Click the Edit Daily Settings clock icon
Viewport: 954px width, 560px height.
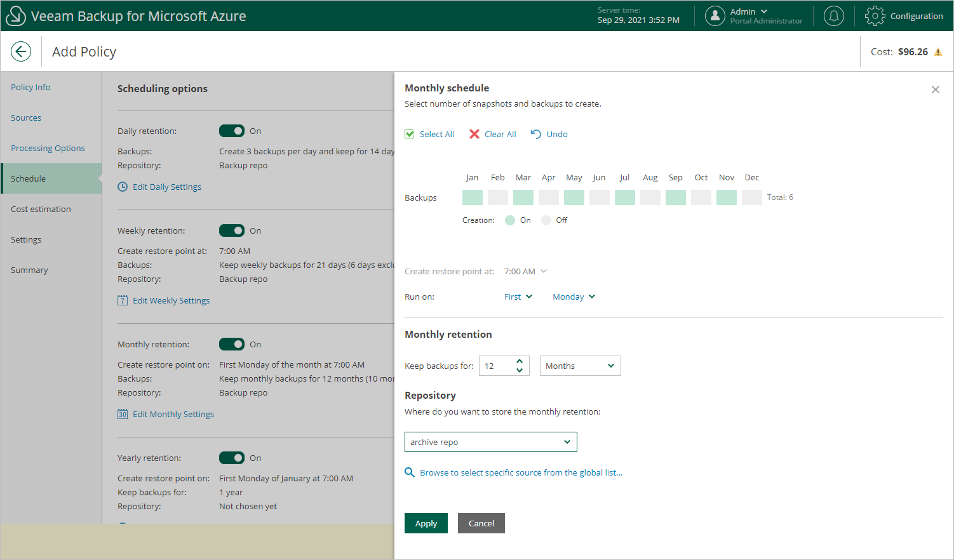coord(123,187)
